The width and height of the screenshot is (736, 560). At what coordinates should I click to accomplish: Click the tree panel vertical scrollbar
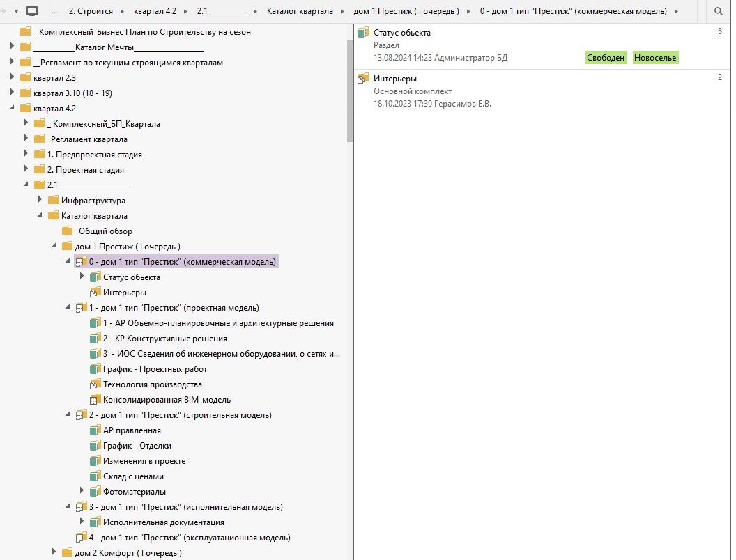point(351,91)
